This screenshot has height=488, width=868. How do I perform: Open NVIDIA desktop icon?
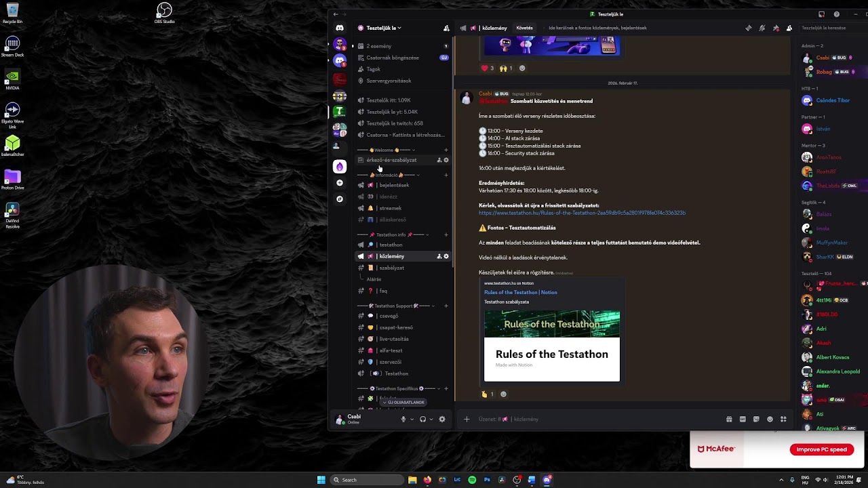click(12, 80)
